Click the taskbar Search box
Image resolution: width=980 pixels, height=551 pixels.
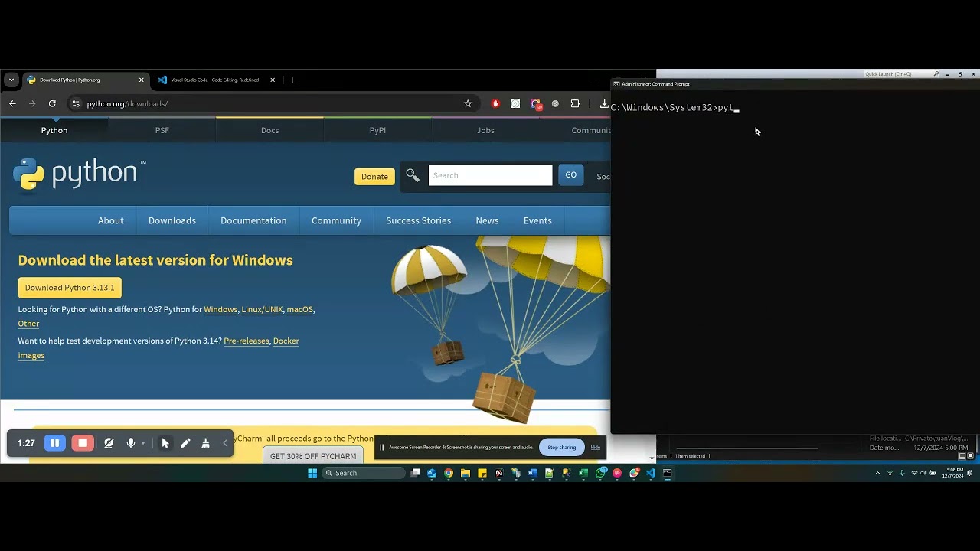[x=363, y=473]
